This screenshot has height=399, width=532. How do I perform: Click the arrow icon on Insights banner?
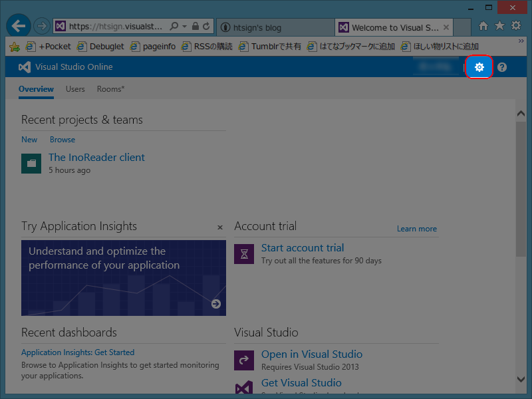pyautogui.click(x=215, y=304)
